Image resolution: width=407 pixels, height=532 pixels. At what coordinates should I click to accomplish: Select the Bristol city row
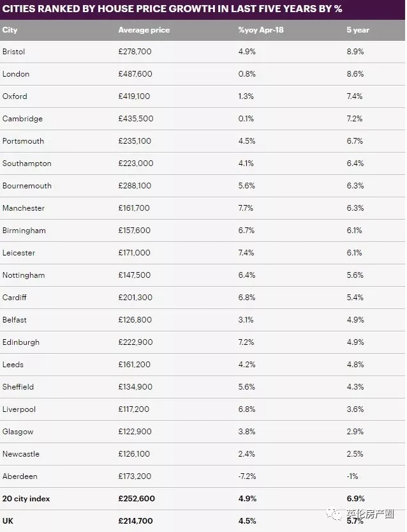(203, 52)
